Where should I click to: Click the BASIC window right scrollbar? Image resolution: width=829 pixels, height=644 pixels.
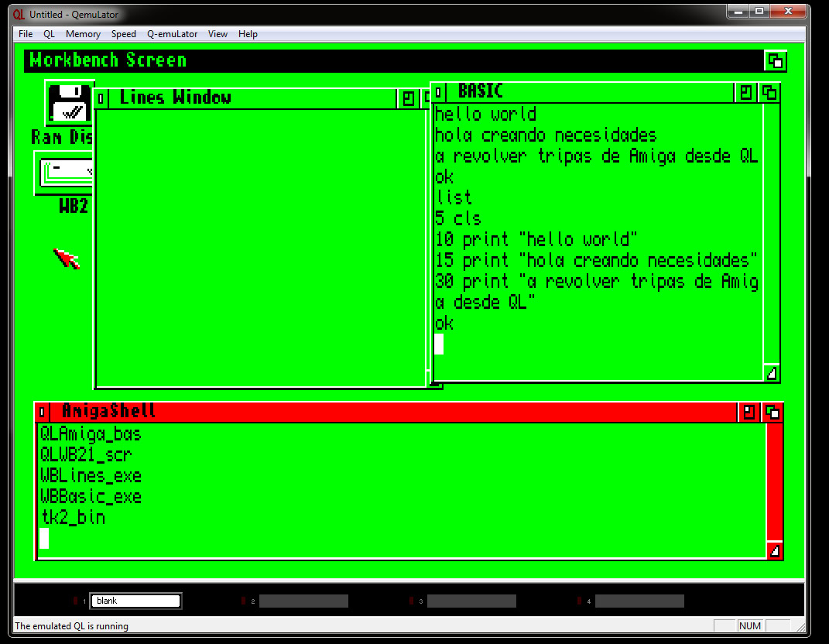tap(772, 234)
